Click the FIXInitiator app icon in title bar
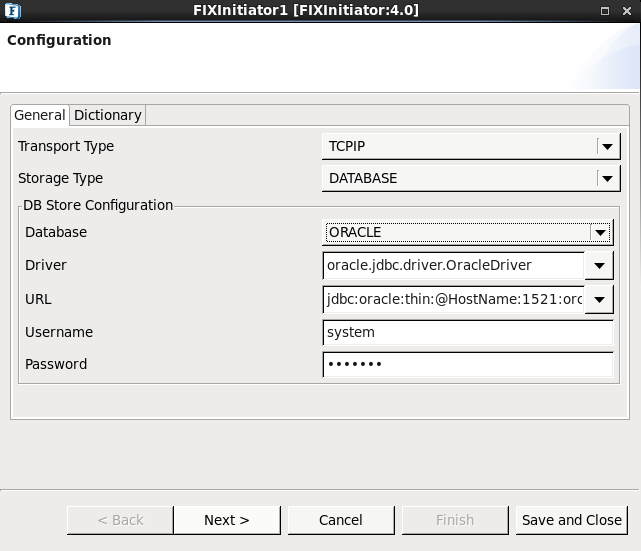The width and height of the screenshot is (641, 551). tap(13, 11)
